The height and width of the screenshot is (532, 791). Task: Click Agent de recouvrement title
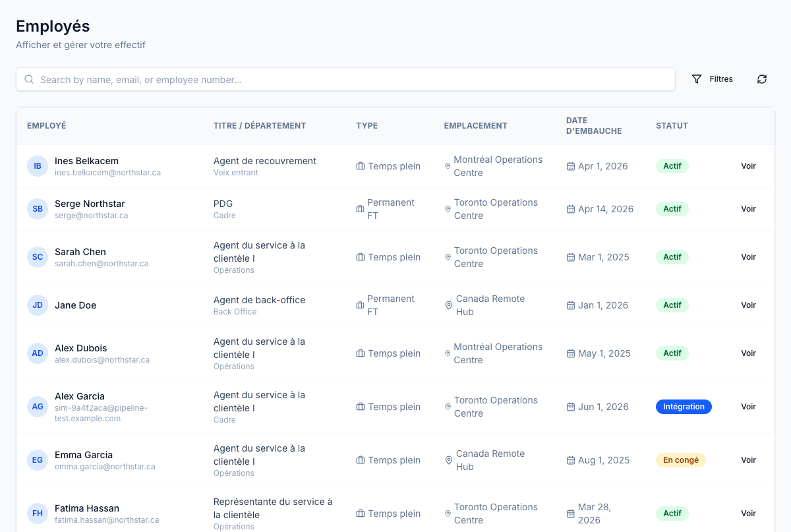point(265,161)
